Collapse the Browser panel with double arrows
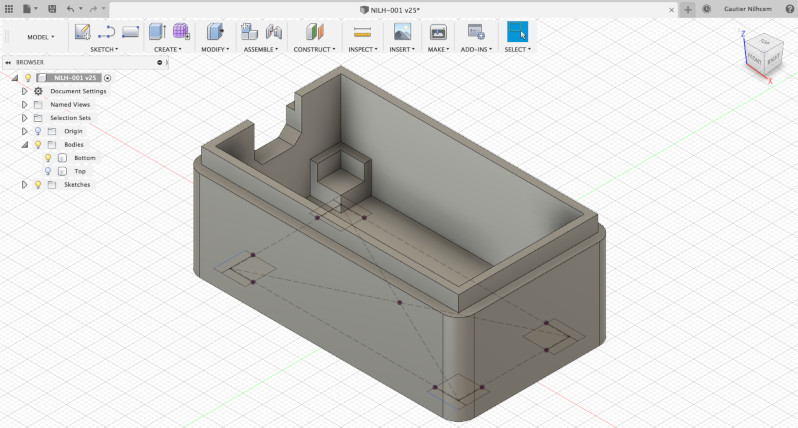Screen dimensions: 798x428 (x=8, y=62)
